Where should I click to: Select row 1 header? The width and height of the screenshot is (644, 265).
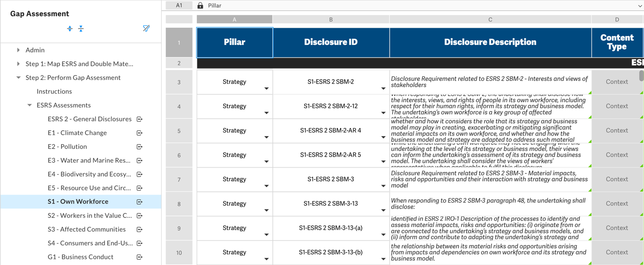(179, 42)
